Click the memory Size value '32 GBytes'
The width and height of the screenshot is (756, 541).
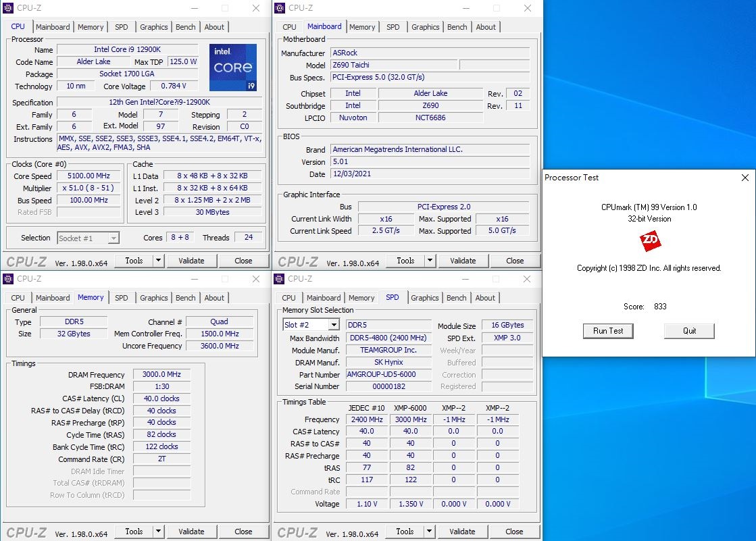pyautogui.click(x=74, y=334)
